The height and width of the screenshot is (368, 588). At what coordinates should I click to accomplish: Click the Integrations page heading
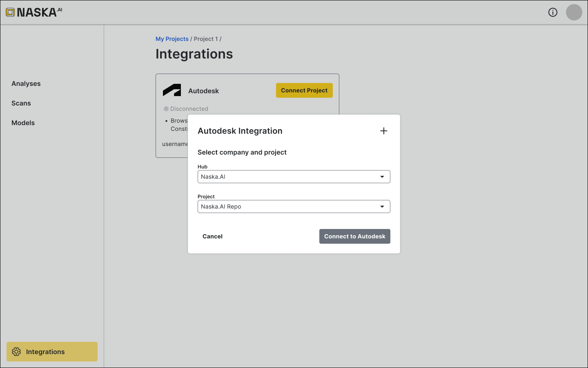[194, 54]
